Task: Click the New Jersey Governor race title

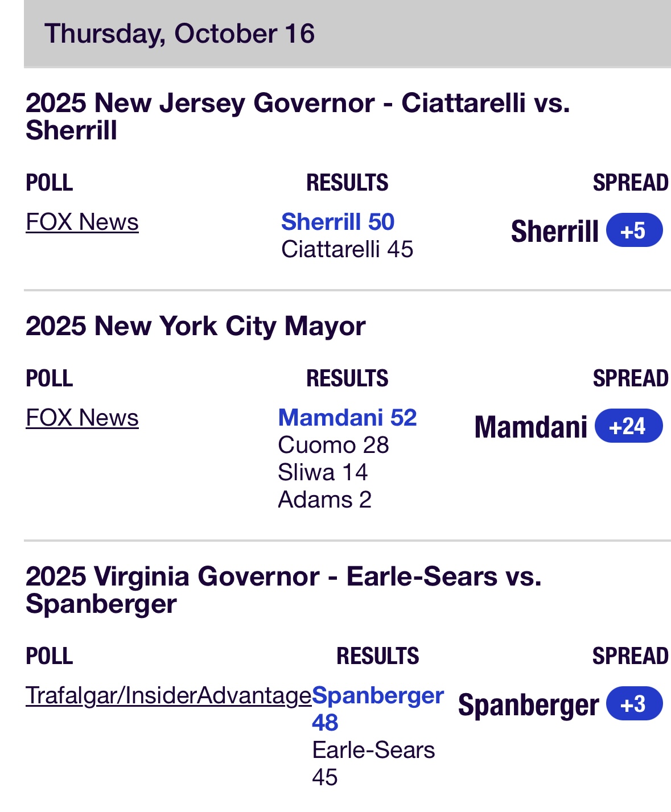Action: 297,117
